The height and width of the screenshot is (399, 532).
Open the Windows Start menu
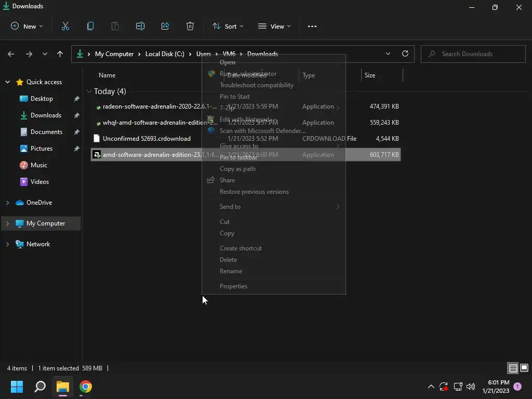[17, 387]
